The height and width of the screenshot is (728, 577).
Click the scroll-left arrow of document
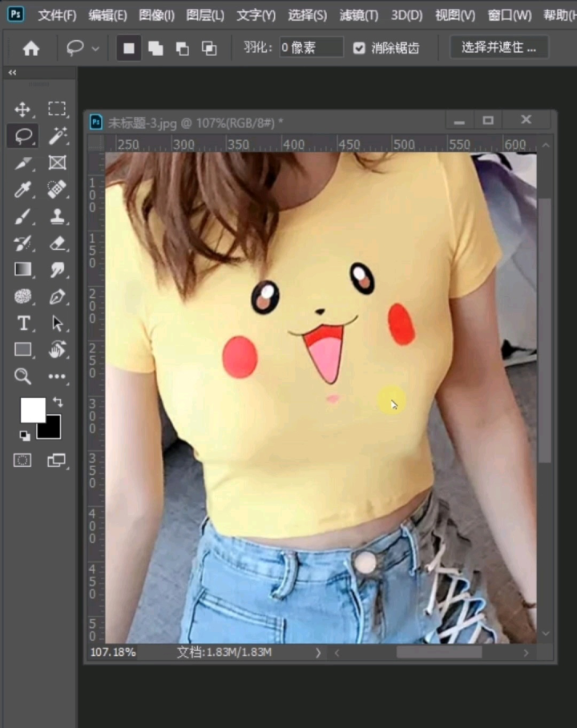tap(337, 653)
